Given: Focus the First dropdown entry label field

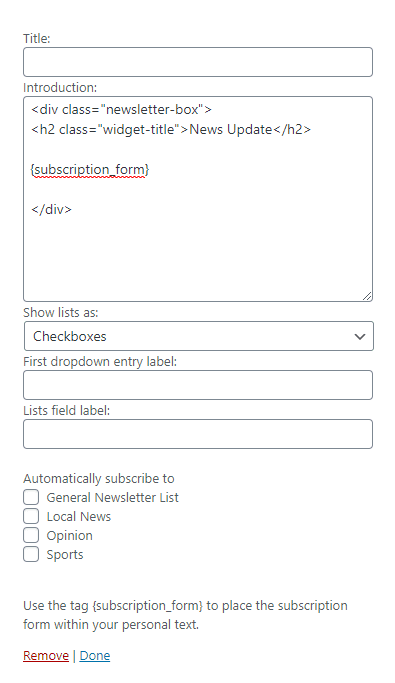Looking at the screenshot, I should point(198,385).
